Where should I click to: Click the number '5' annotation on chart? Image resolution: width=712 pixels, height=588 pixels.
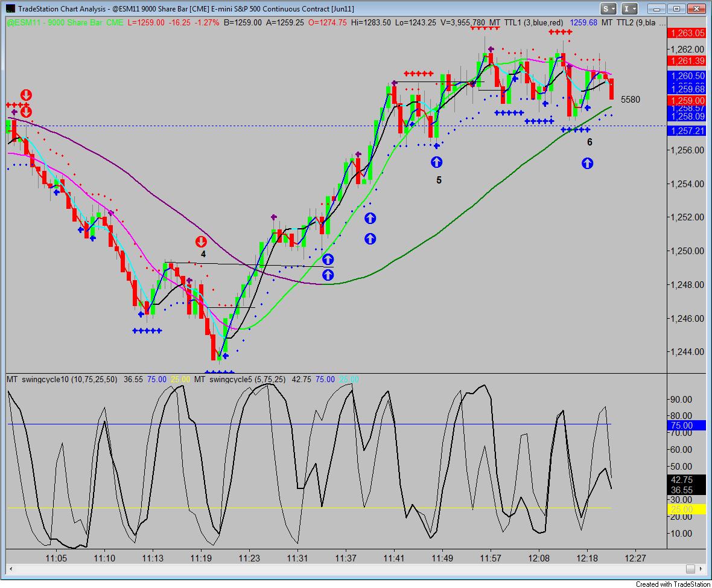[x=439, y=181]
